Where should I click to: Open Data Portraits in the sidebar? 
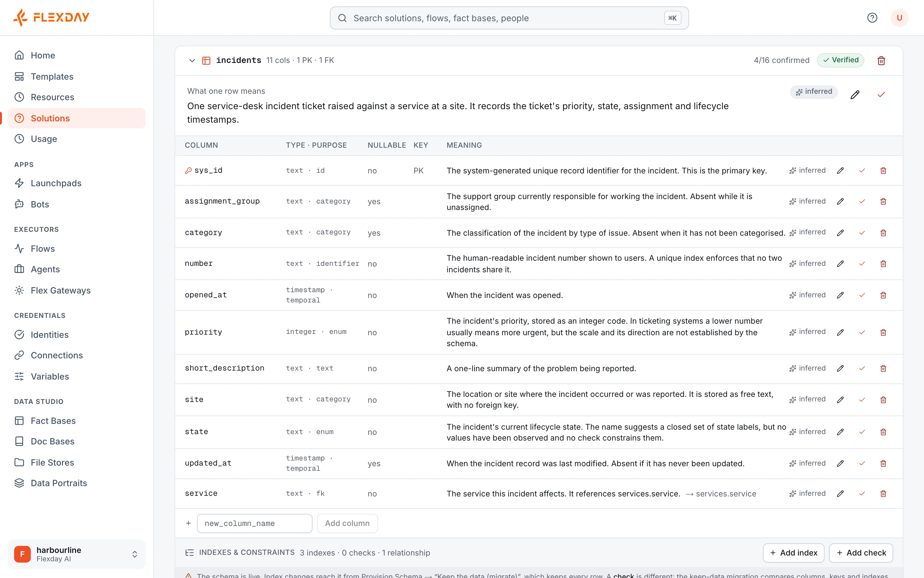click(77, 483)
